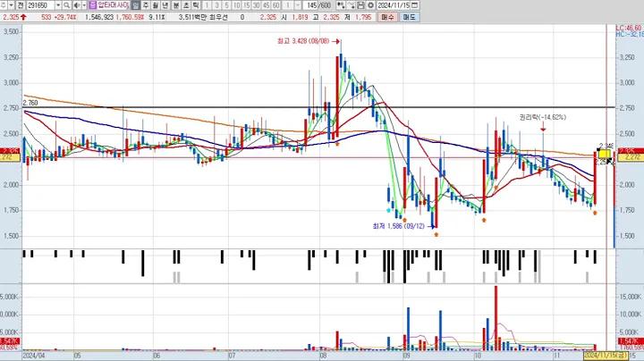644x361 pixels.
Task: Click the 1,546,923 volume value
Action: click(x=99, y=17)
